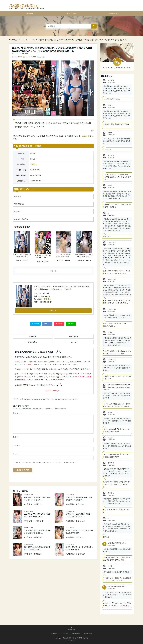Image resolution: width=143 pixels, height=644 pixels.
Task: Open FANZA動画 in the top navigation bar
Action: point(71,13)
